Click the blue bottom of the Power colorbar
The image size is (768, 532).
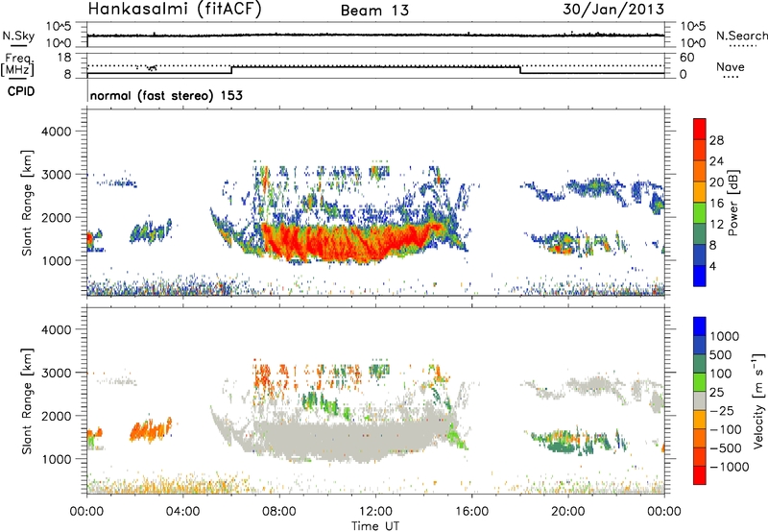click(700, 276)
